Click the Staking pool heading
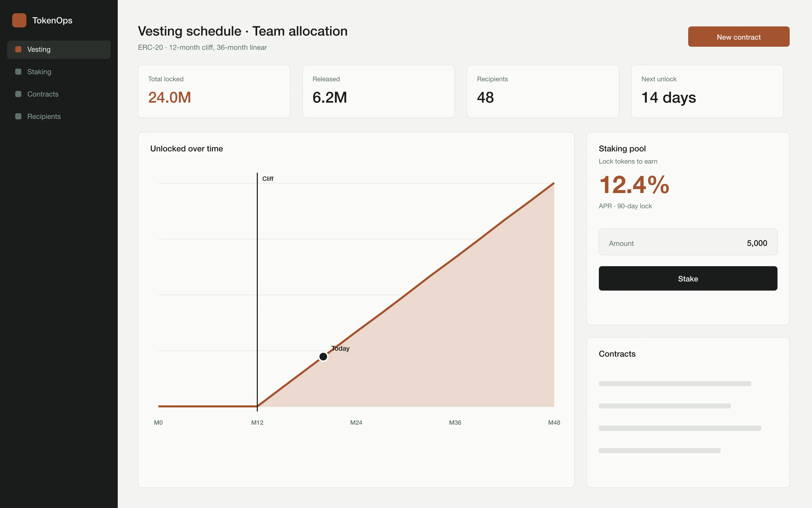 [x=622, y=149]
